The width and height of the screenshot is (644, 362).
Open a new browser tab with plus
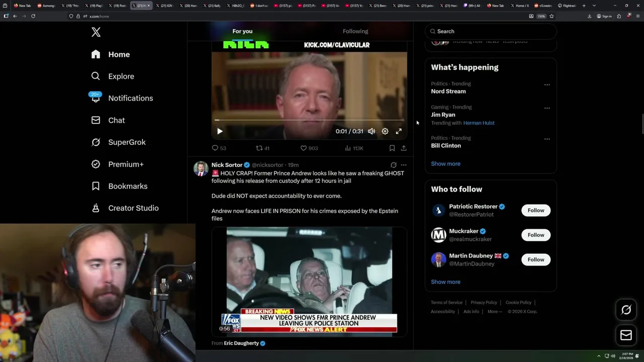click(584, 6)
